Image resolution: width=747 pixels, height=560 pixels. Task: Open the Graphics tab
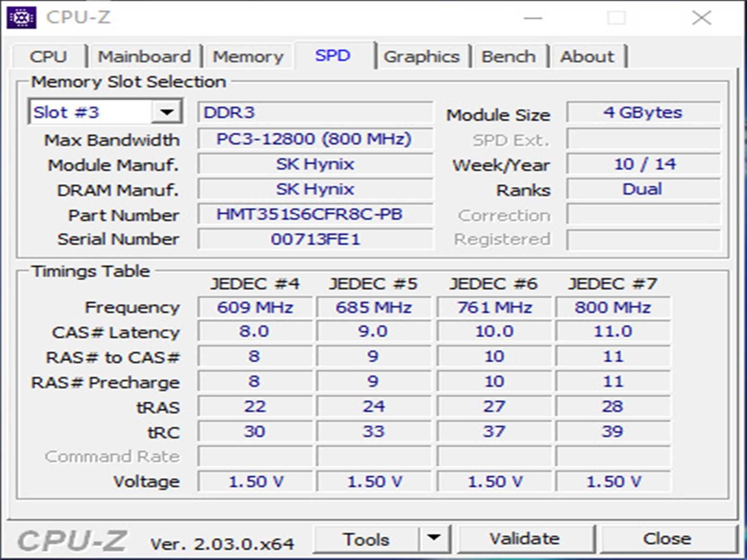click(x=422, y=56)
